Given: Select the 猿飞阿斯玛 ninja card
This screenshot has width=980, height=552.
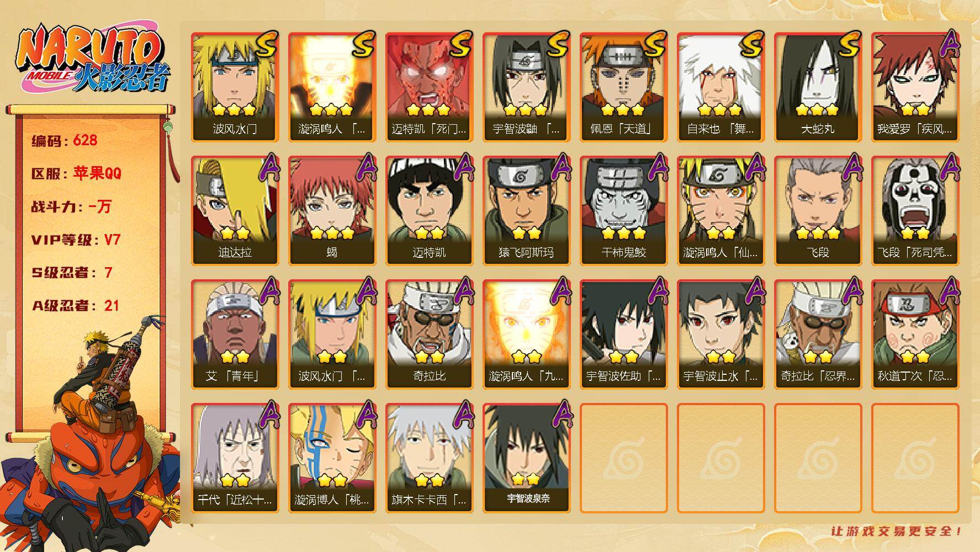Looking at the screenshot, I should (526, 211).
